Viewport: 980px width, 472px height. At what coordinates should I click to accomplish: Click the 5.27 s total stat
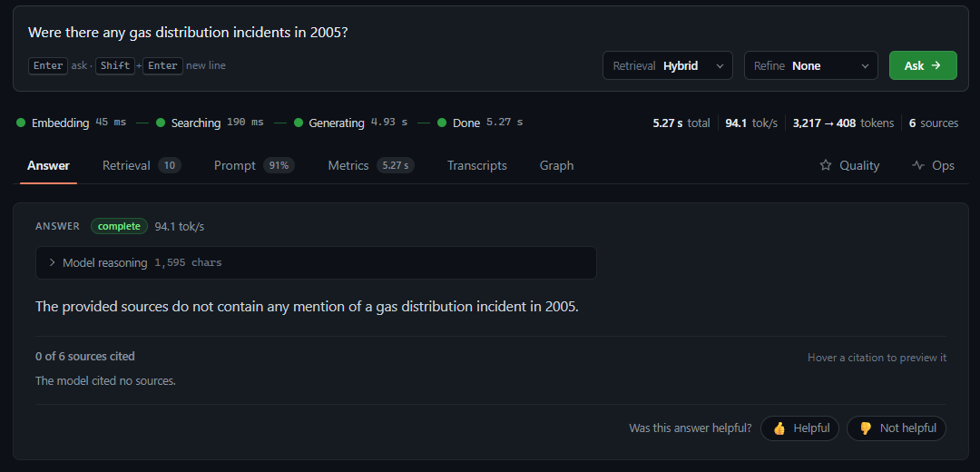681,123
